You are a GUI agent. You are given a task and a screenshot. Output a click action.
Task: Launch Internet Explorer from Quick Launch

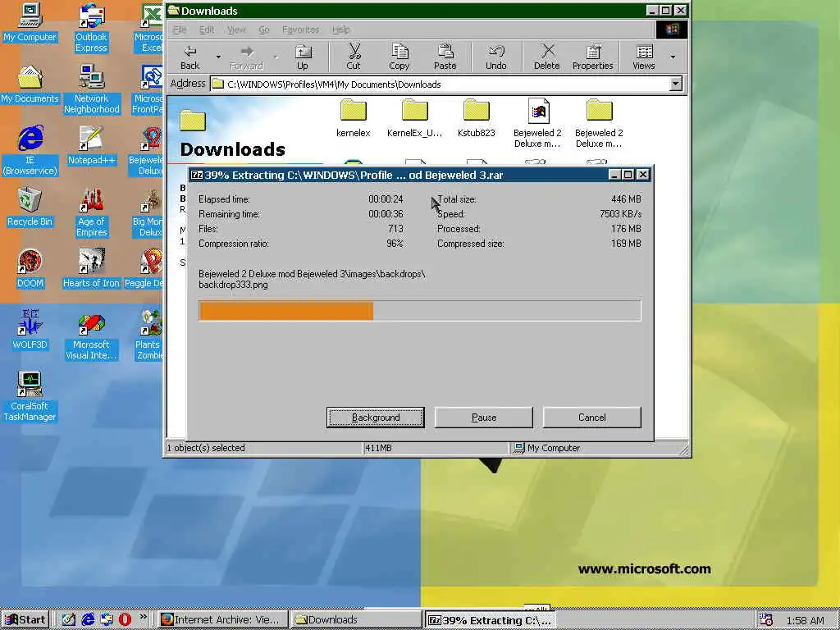click(x=88, y=620)
